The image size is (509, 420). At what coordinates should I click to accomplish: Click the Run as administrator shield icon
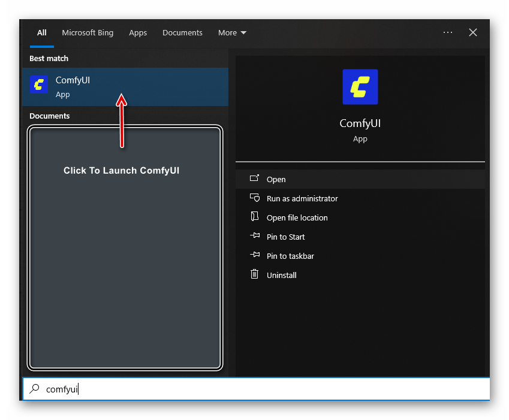click(255, 198)
